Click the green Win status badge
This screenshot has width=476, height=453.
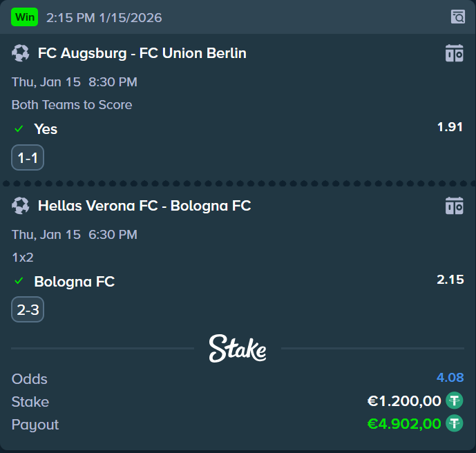point(24,17)
